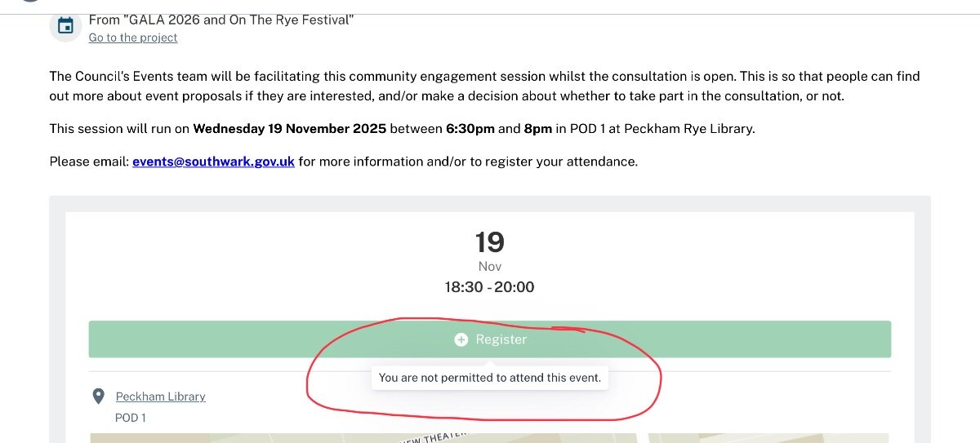Screen dimensions: 980x443
Task: Open the "Go to the project" link
Action: 133,38
